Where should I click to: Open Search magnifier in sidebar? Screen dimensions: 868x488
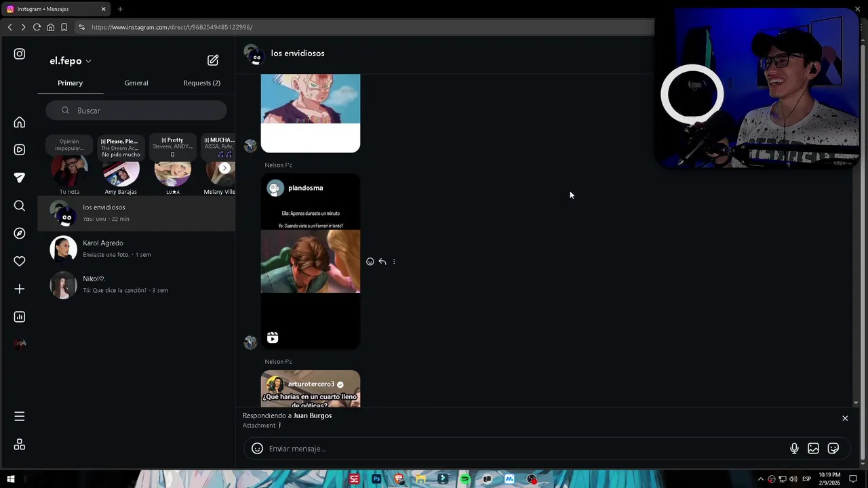20,205
